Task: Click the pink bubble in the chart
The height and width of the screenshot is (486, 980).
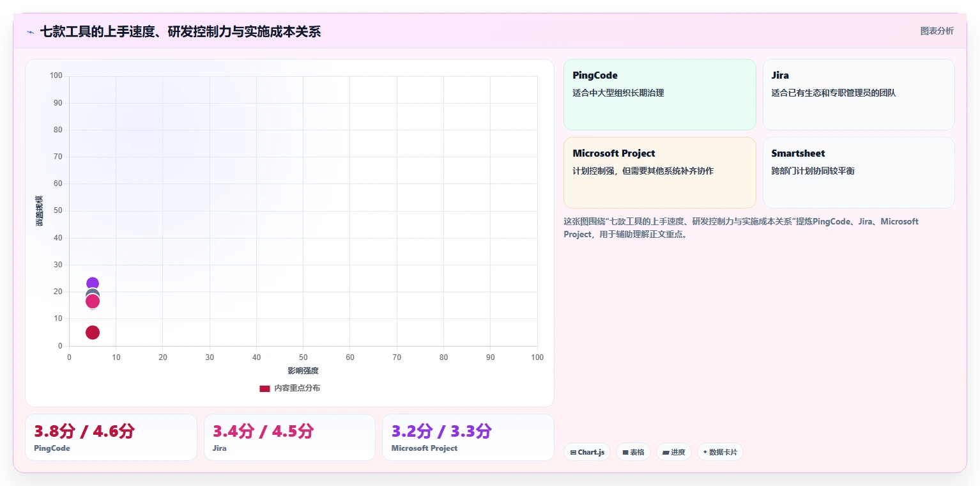Action: pyautogui.click(x=93, y=301)
